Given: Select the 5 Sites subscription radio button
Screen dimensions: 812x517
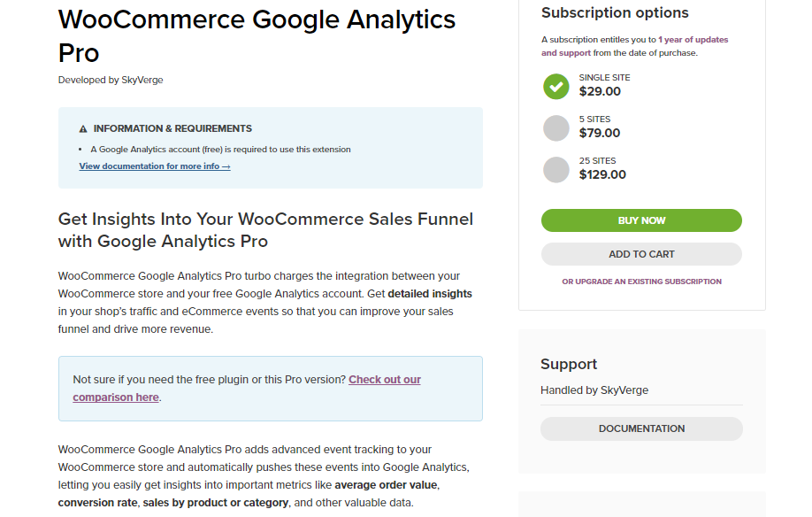Looking at the screenshot, I should [x=556, y=127].
